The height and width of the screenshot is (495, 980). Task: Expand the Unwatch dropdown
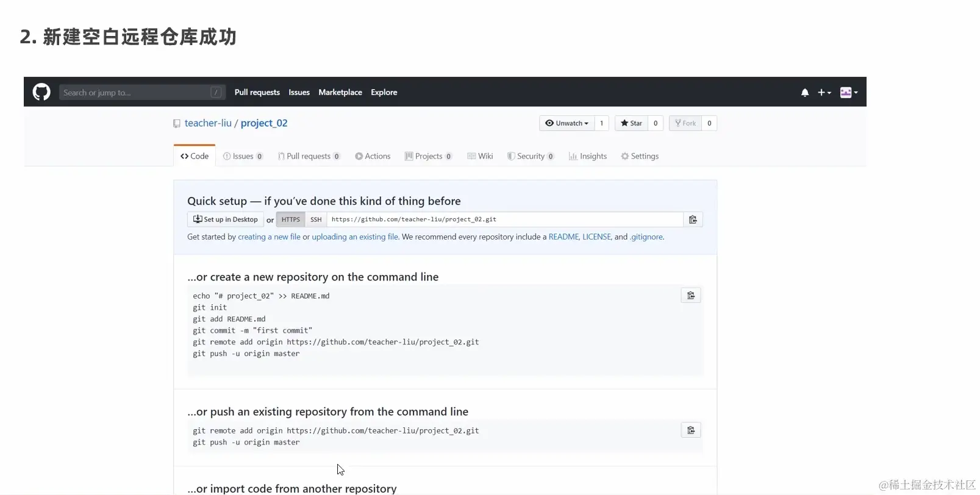[x=567, y=123]
